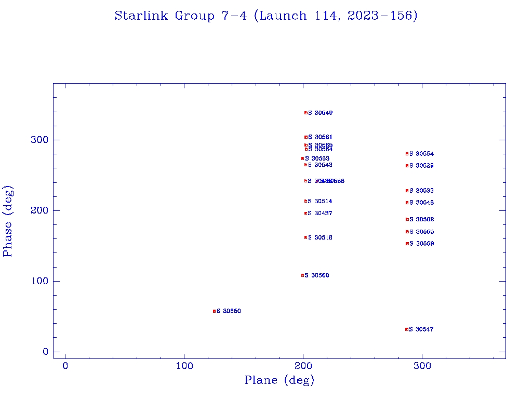Screen dimensions: 532x399
Task: Click the 300 tick label on Plane axis
Action: [422, 366]
